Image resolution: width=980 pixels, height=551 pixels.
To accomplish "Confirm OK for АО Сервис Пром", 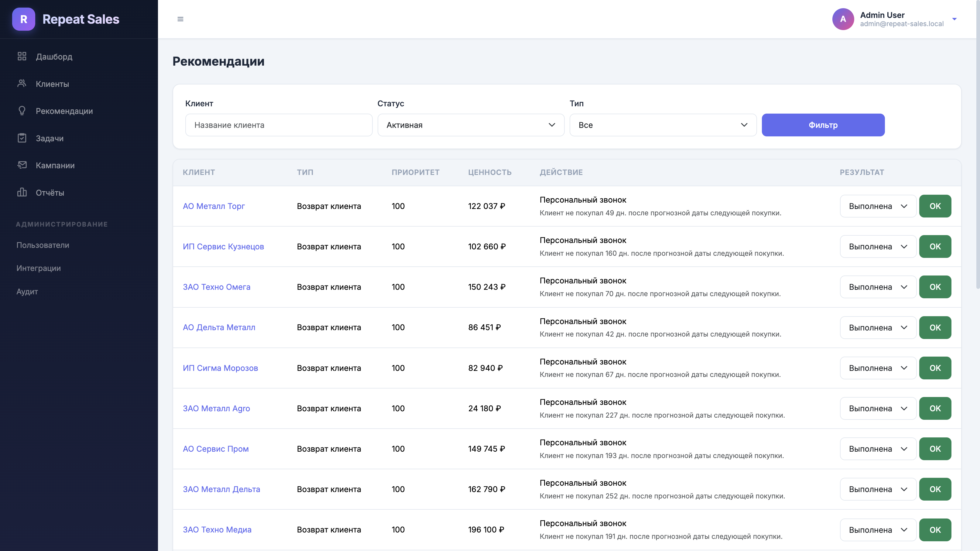I will pyautogui.click(x=935, y=449).
